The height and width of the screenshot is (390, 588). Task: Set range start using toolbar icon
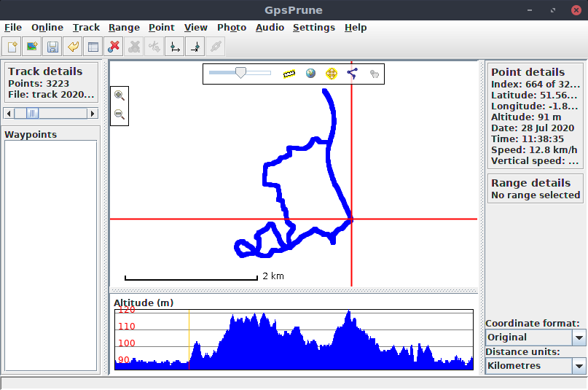[x=174, y=47]
